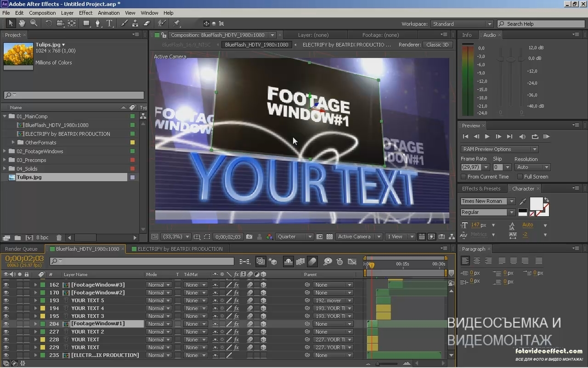Viewport: 588px width, 368px height.
Task: Start RAM preview playback
Action: [x=546, y=137]
